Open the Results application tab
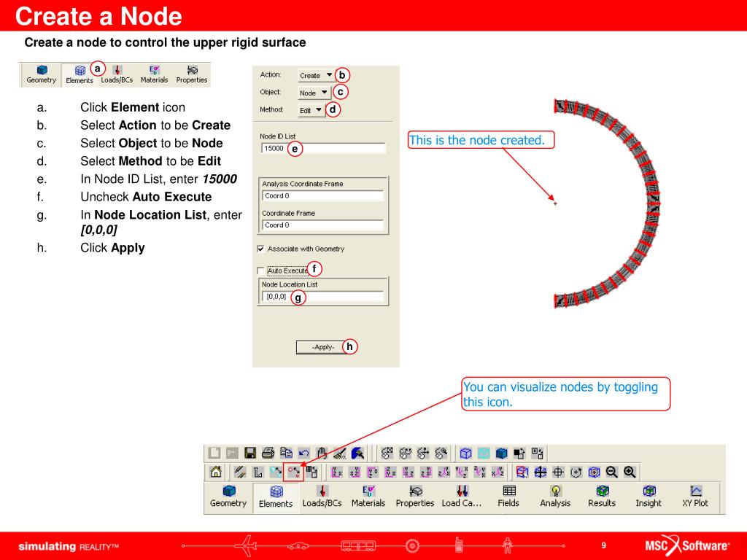Image resolution: width=747 pixels, height=560 pixels. coord(602,497)
